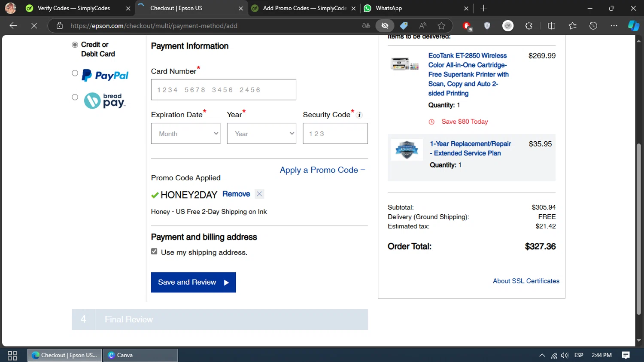The width and height of the screenshot is (644, 362).
Task: Open the expiration Month dropdown
Action: coord(185,134)
